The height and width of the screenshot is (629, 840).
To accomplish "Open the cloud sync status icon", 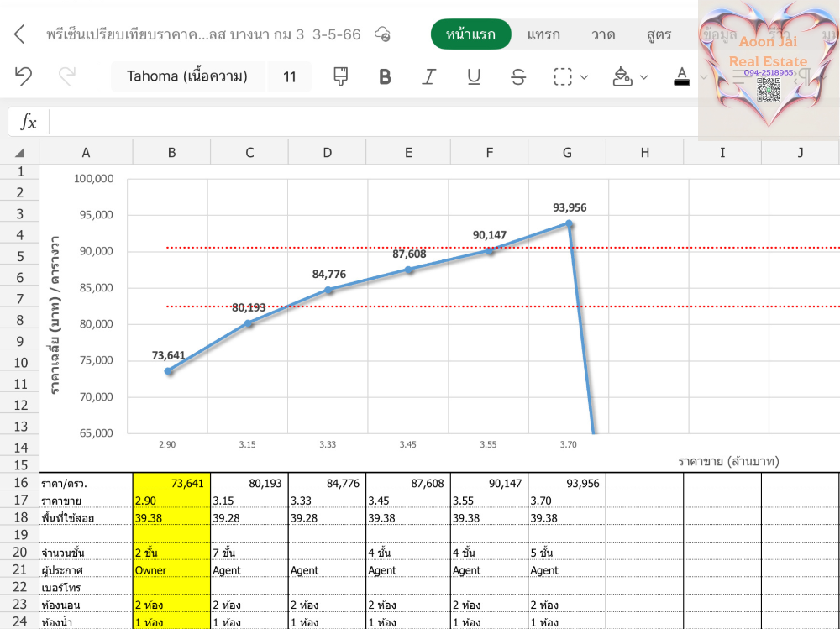I will click(382, 34).
